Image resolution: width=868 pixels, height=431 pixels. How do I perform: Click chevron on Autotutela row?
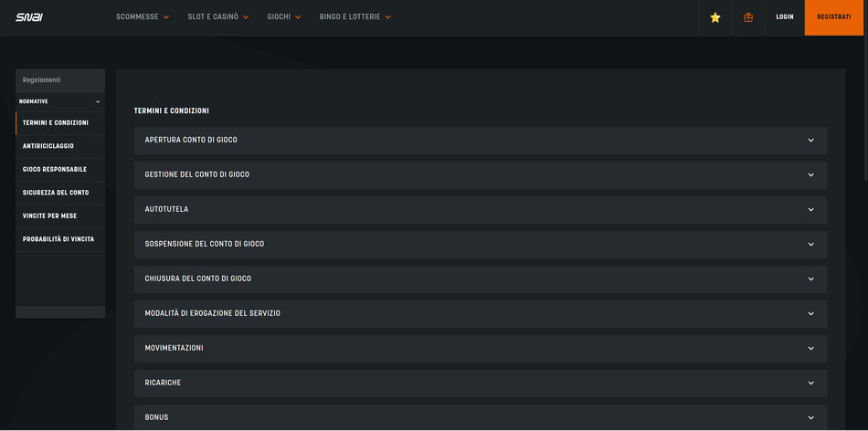(810, 210)
